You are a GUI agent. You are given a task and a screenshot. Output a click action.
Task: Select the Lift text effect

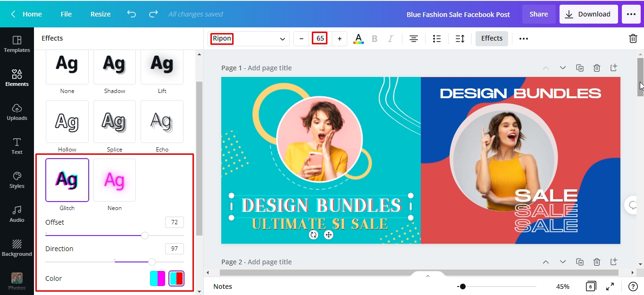coord(162,67)
